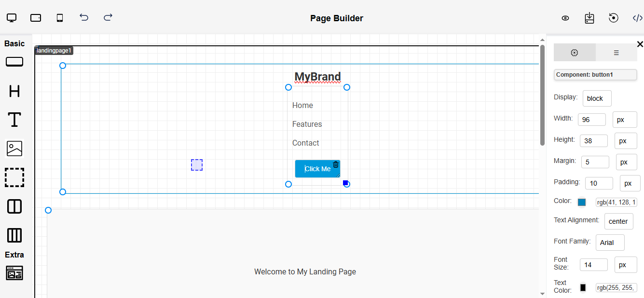Open the Font Size unit dropdown
Screen dimensions: 644x298
(626, 265)
